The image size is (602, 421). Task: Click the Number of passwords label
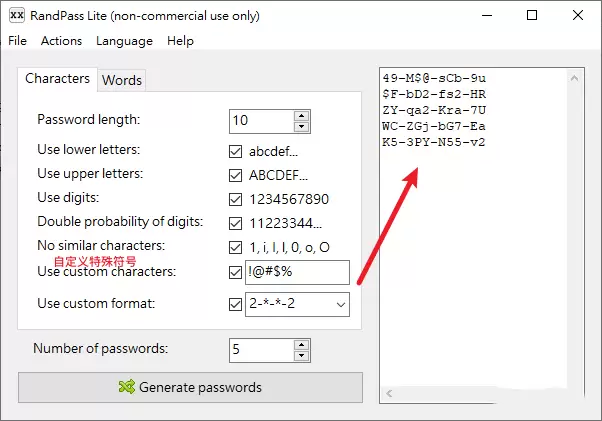(x=101, y=348)
